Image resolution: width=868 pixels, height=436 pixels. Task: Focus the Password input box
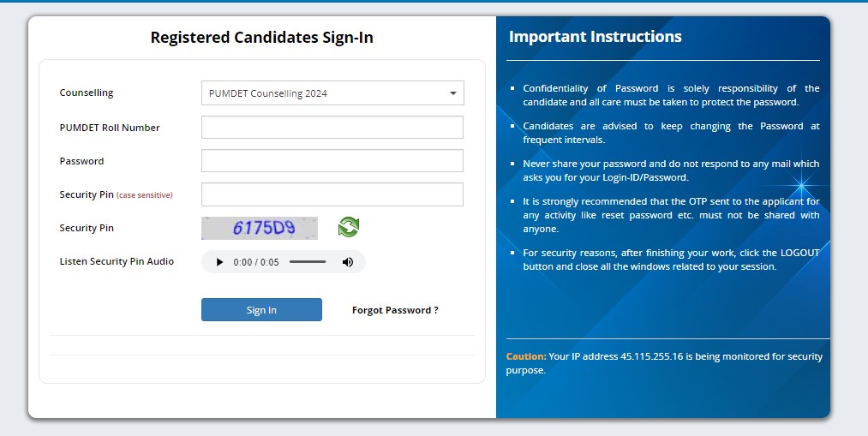pos(332,161)
